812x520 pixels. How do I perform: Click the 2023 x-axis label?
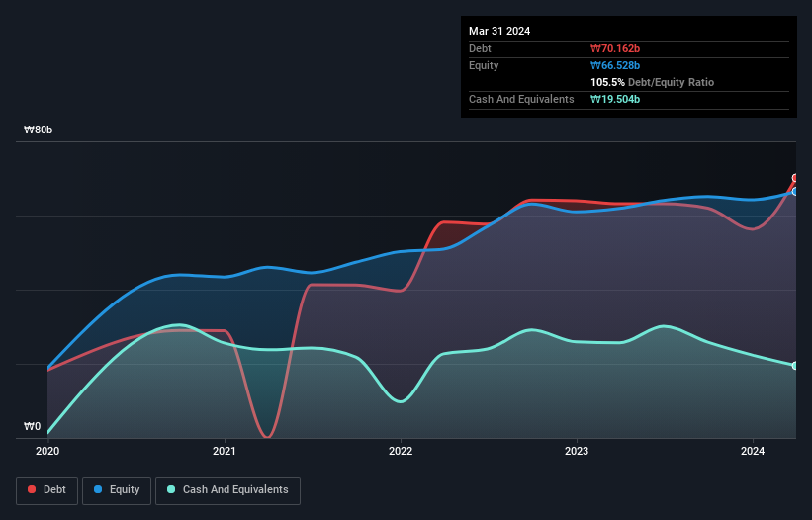coord(577,451)
